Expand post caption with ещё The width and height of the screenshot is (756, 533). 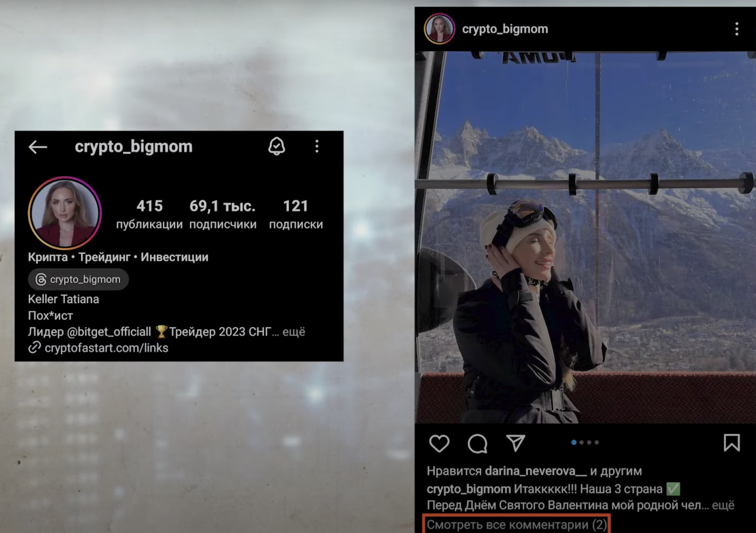coord(723,505)
